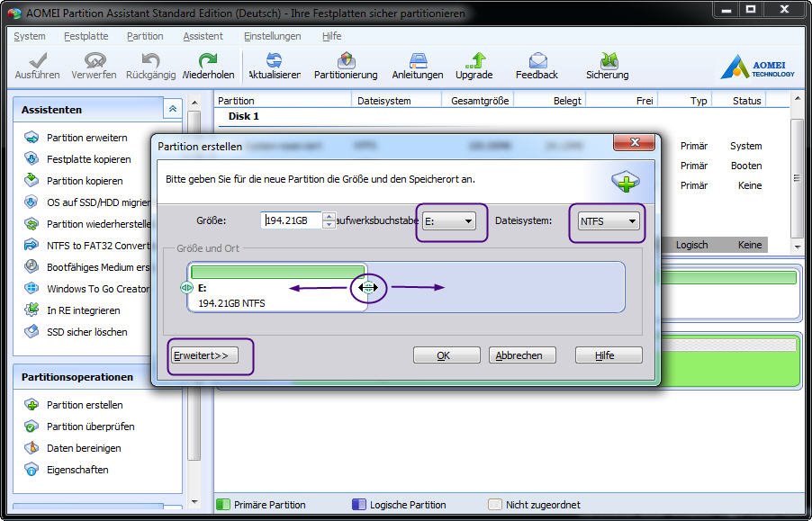812x521 pixels.
Task: Open the System menu
Action: click(30, 36)
